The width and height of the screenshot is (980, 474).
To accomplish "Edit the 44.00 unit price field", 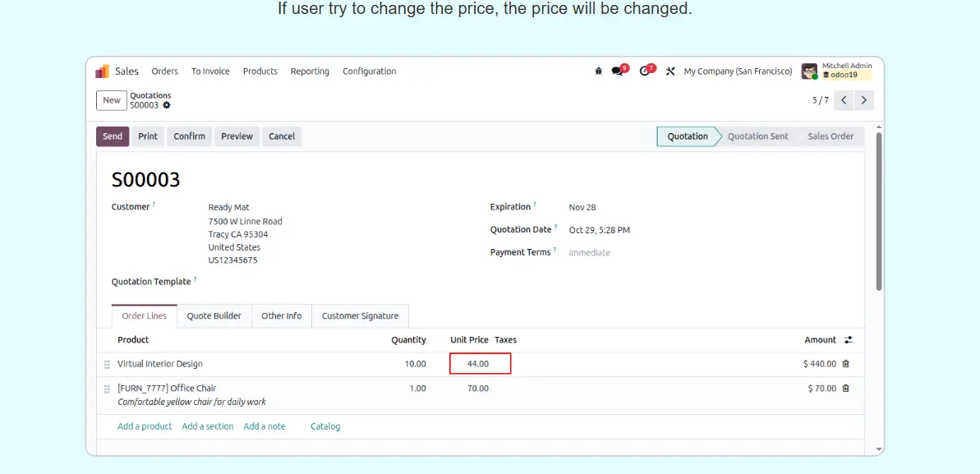I will [480, 364].
